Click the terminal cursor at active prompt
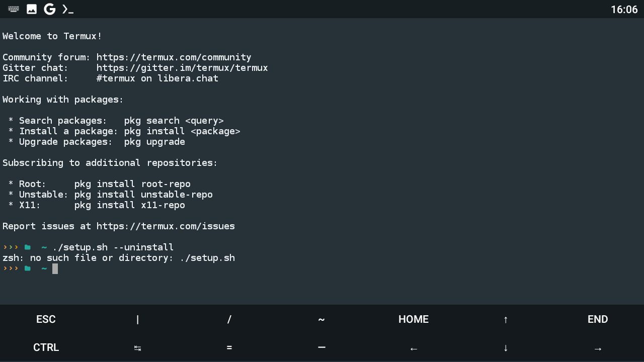Image resolution: width=644 pixels, height=362 pixels. [x=55, y=268]
